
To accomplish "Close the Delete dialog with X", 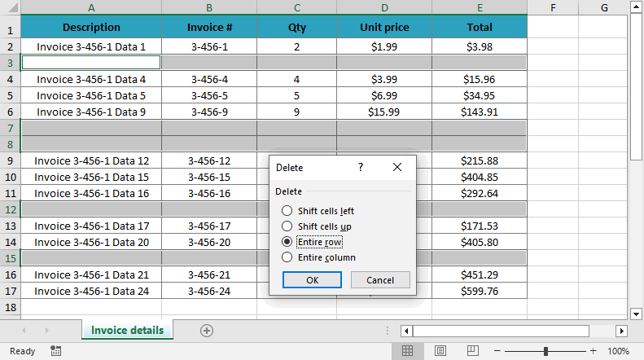I will coord(397,167).
